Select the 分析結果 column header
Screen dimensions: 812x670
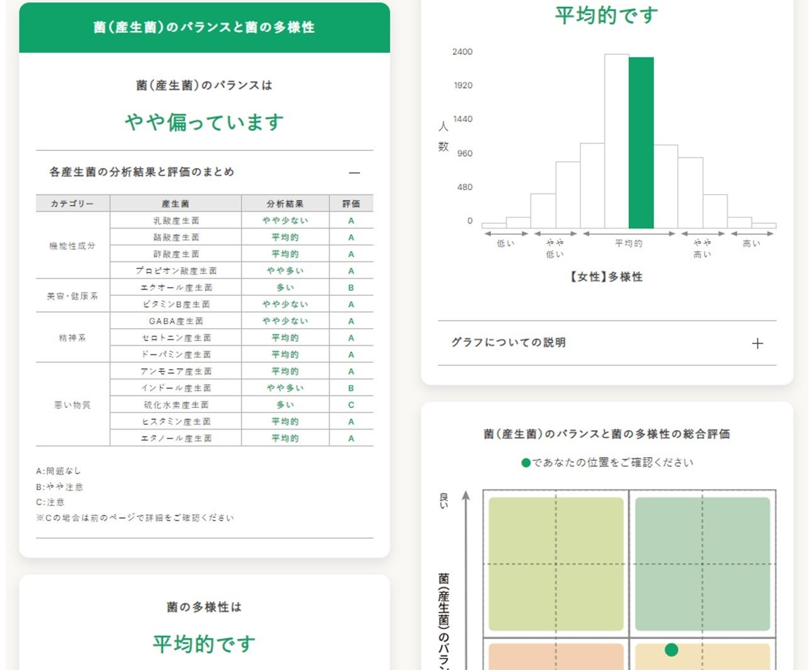tap(285, 204)
